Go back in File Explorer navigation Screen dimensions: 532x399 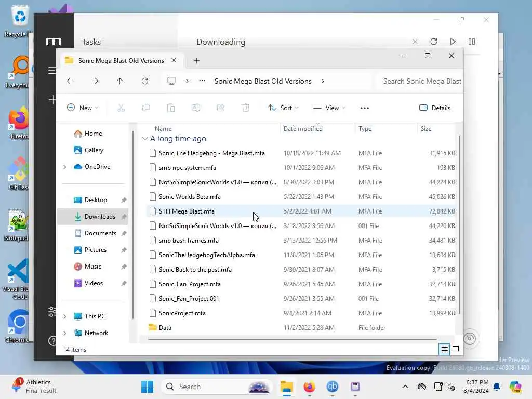70,81
